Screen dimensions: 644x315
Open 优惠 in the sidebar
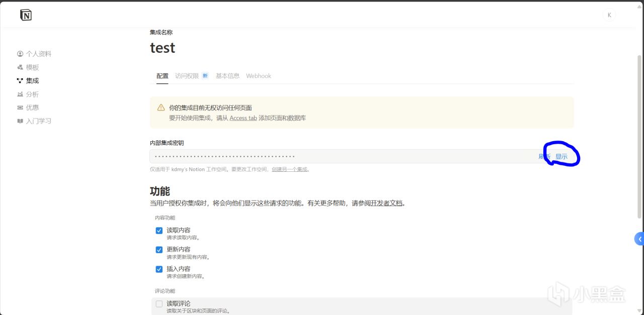point(32,108)
